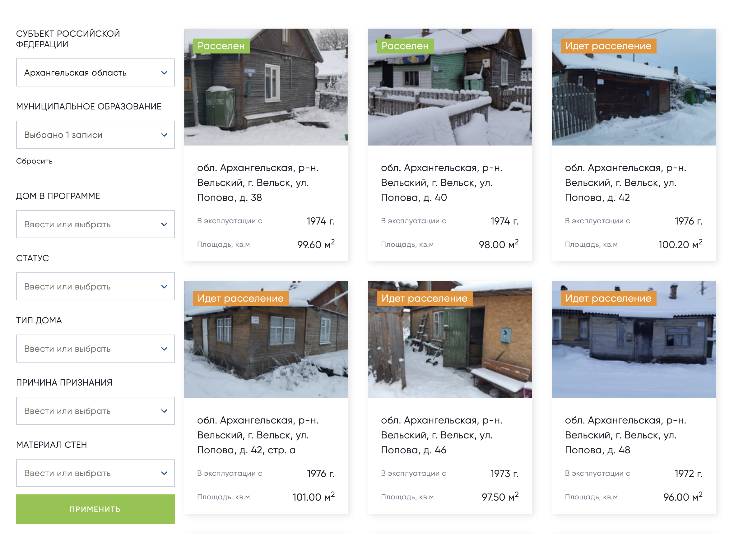Click the year 1976 г. on Попова, д. 42 card
This screenshot has height=560, width=734.
pos(688,221)
